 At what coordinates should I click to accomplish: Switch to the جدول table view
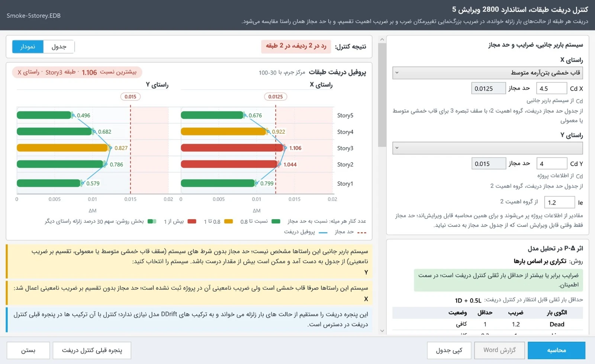(x=59, y=46)
